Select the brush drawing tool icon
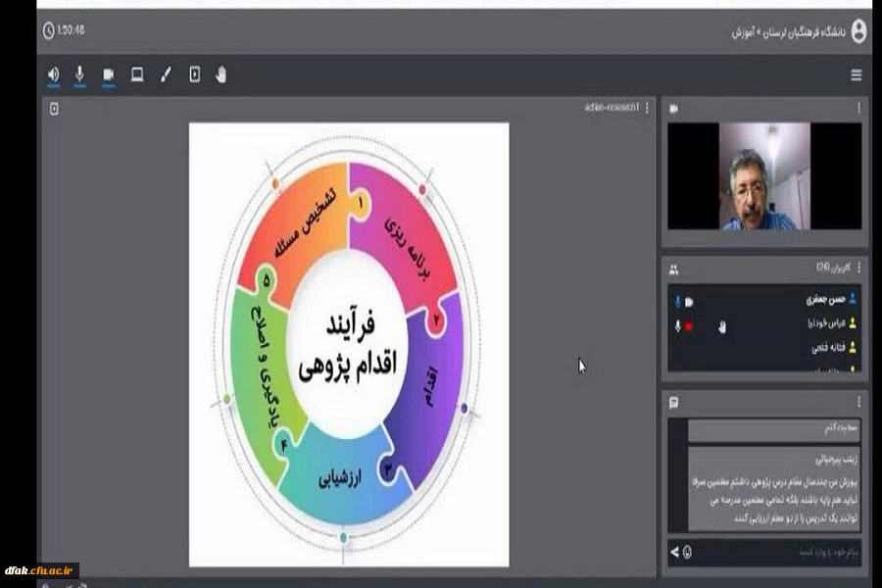 [166, 74]
